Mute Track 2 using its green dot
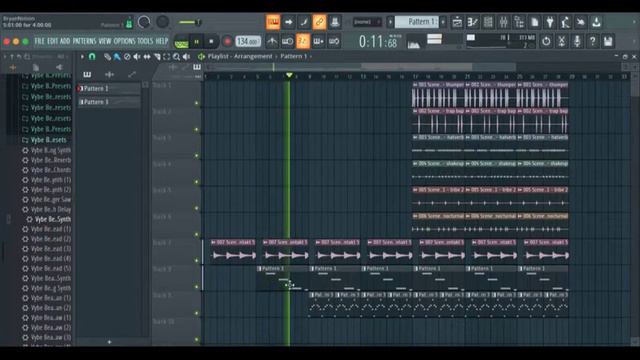 point(196,129)
